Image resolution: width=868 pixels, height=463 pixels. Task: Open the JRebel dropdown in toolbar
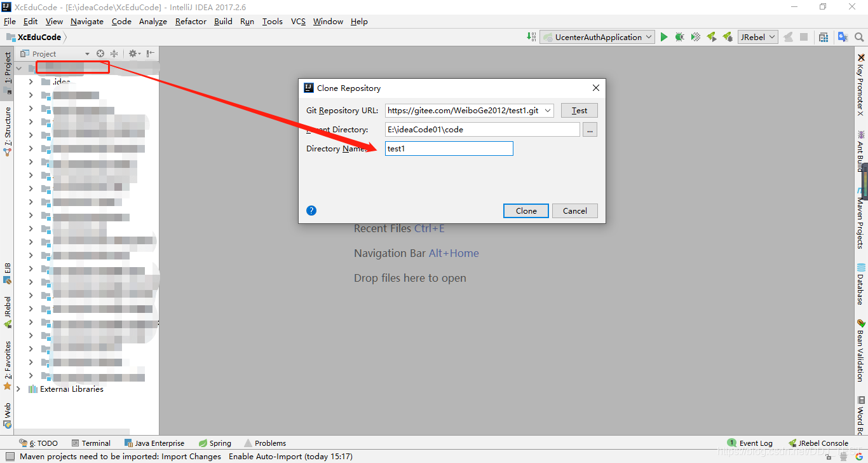(758, 37)
